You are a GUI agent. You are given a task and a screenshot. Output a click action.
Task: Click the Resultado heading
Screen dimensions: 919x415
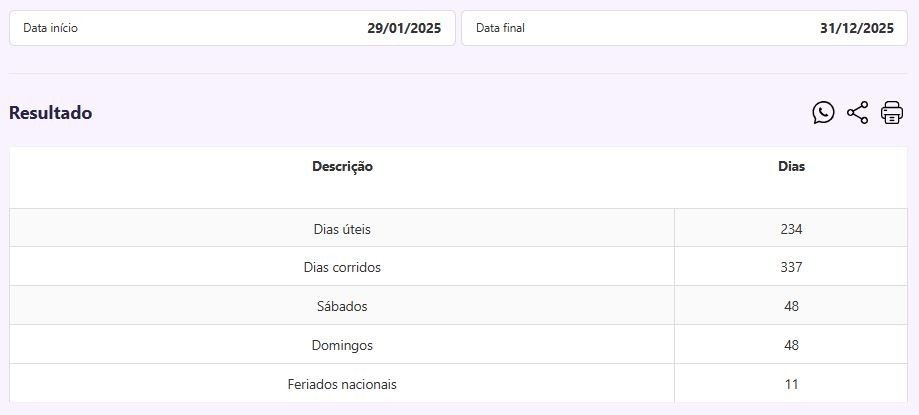51,113
